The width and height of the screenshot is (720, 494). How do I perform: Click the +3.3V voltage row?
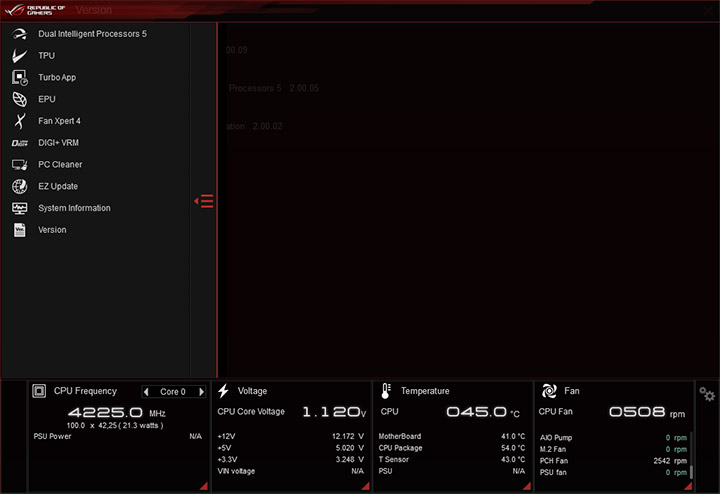click(291, 460)
